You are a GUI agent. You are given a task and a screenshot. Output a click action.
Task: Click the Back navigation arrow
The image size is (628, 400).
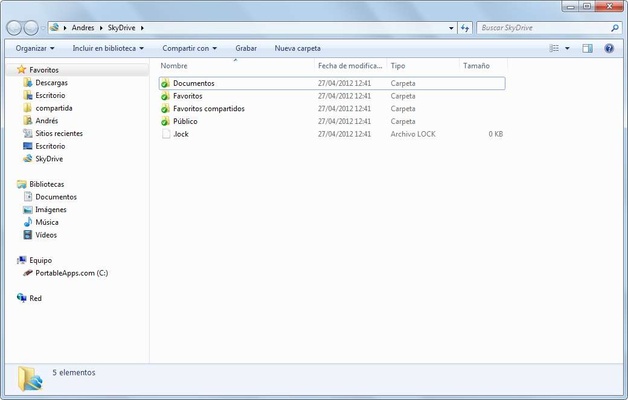click(14, 28)
